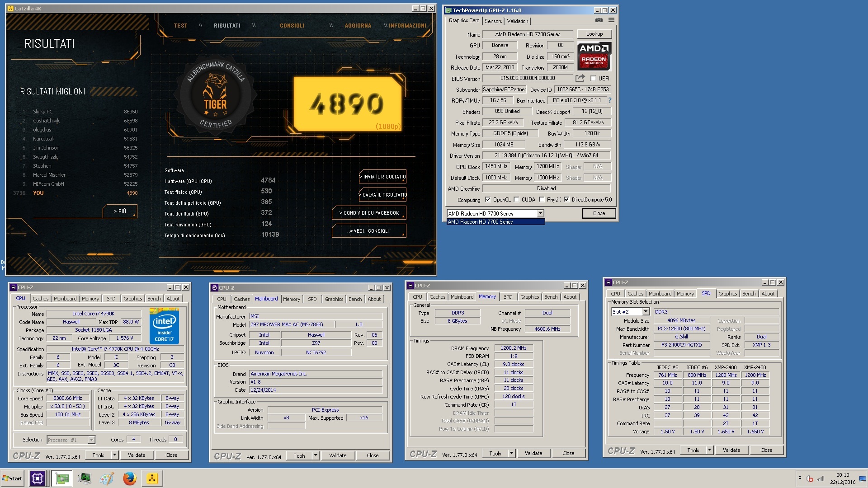The image size is (868, 488).
Task: Click the 4890 score panel
Action: [347, 103]
